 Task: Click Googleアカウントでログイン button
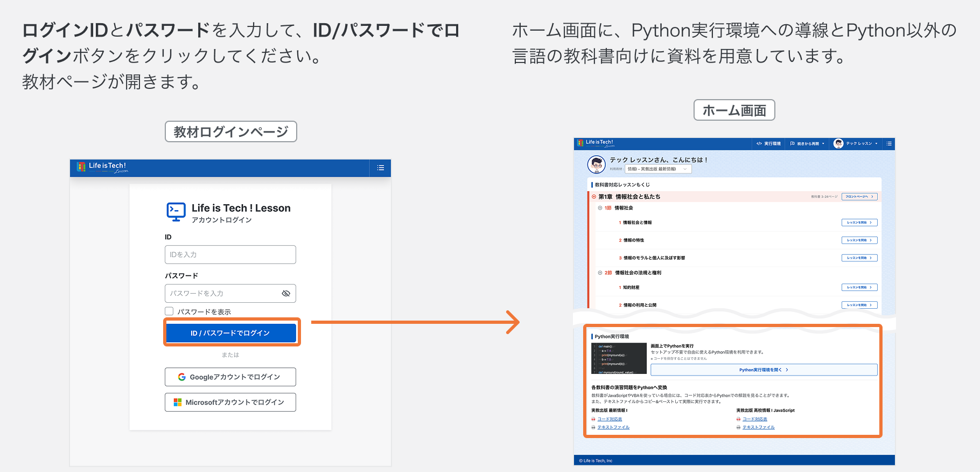(x=230, y=377)
